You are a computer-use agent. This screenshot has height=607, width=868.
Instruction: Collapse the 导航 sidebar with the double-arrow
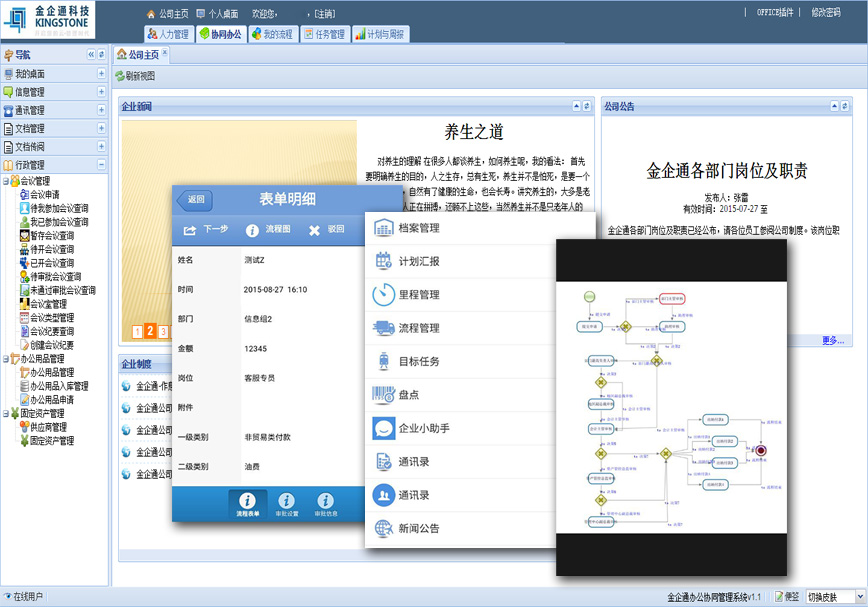pyautogui.click(x=90, y=54)
